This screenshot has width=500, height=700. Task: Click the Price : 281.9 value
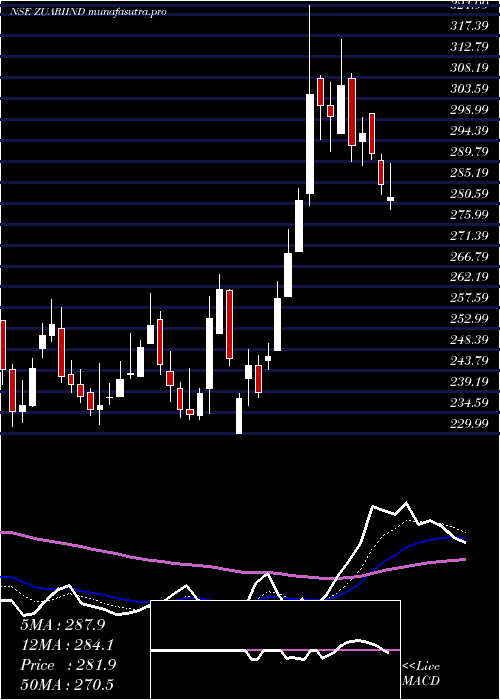click(x=68, y=665)
